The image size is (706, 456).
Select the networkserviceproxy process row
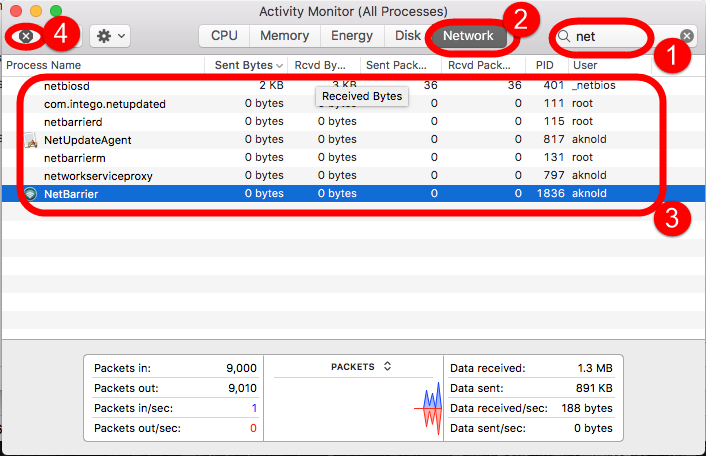(x=150, y=176)
